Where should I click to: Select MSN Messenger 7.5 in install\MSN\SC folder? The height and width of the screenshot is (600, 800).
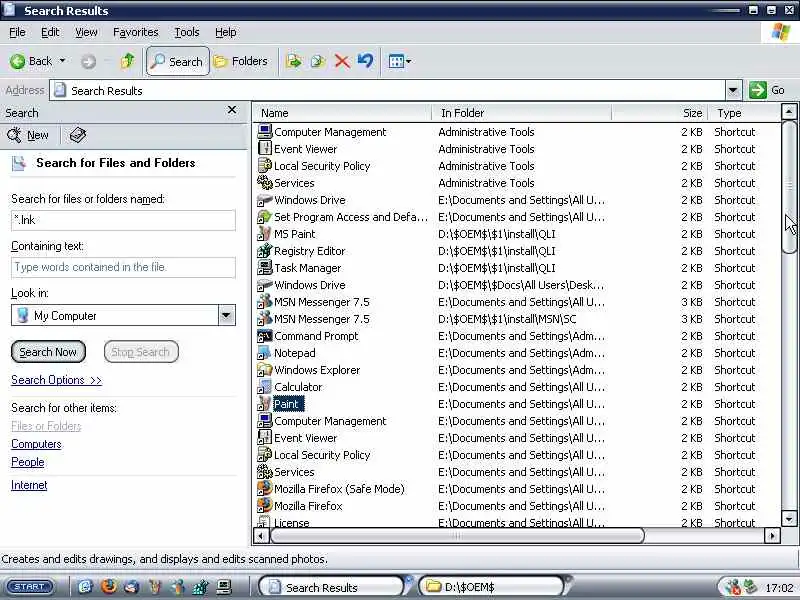coord(321,319)
